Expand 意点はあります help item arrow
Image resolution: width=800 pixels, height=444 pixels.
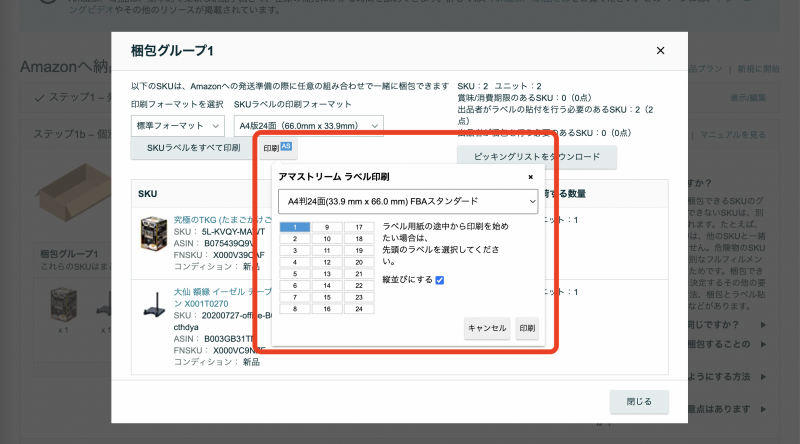[763, 409]
